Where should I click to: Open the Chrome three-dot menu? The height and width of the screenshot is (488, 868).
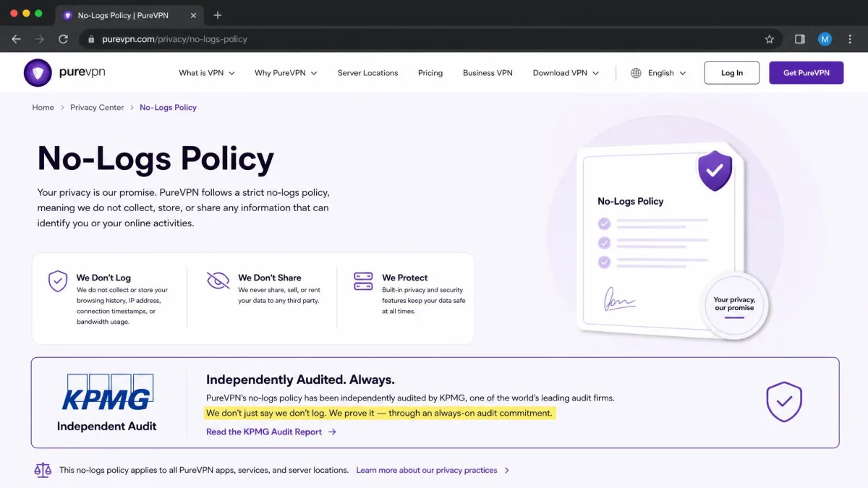tap(850, 39)
